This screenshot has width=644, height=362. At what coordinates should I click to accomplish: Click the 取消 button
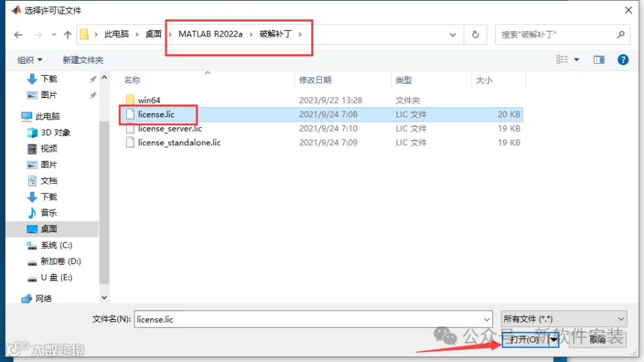(x=597, y=340)
